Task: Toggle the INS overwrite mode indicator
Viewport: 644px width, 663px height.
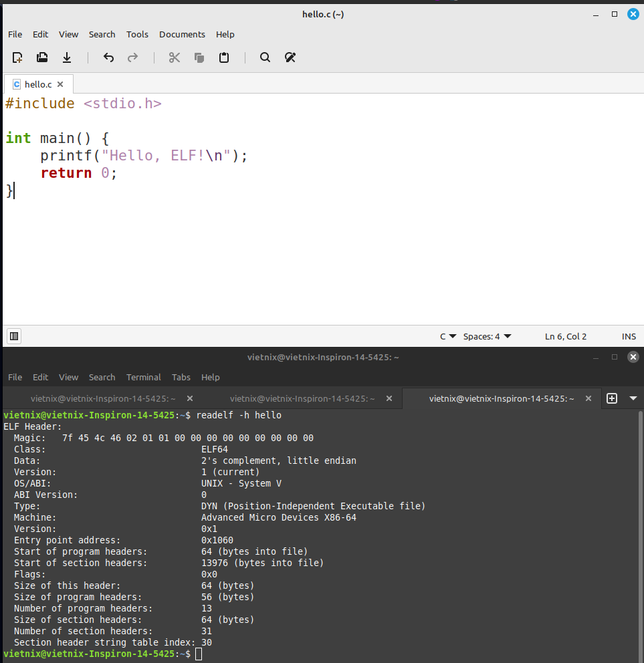Action: [x=629, y=337]
